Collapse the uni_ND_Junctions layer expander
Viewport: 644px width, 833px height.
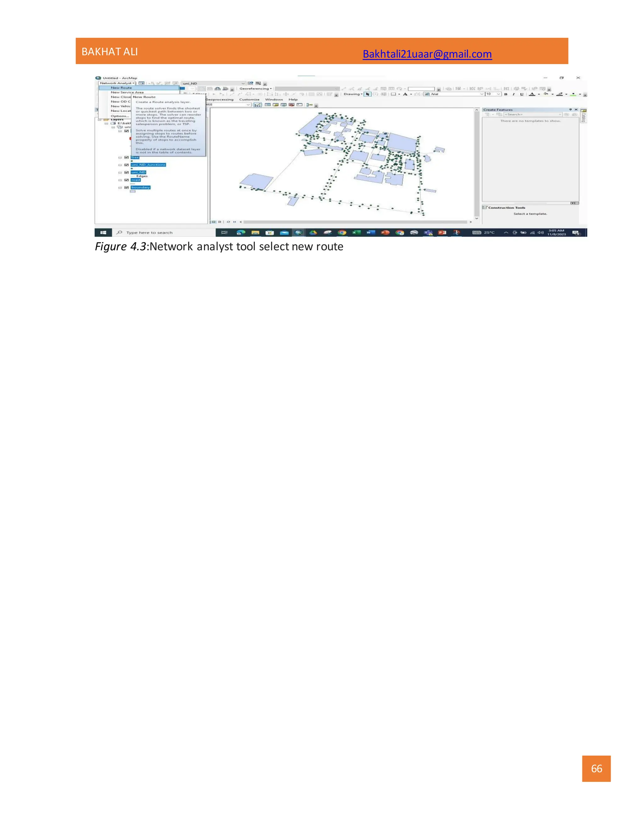point(120,165)
